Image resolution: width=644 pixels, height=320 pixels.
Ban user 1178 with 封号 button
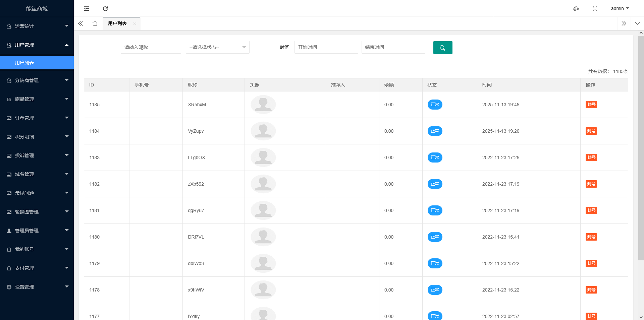[x=591, y=290]
